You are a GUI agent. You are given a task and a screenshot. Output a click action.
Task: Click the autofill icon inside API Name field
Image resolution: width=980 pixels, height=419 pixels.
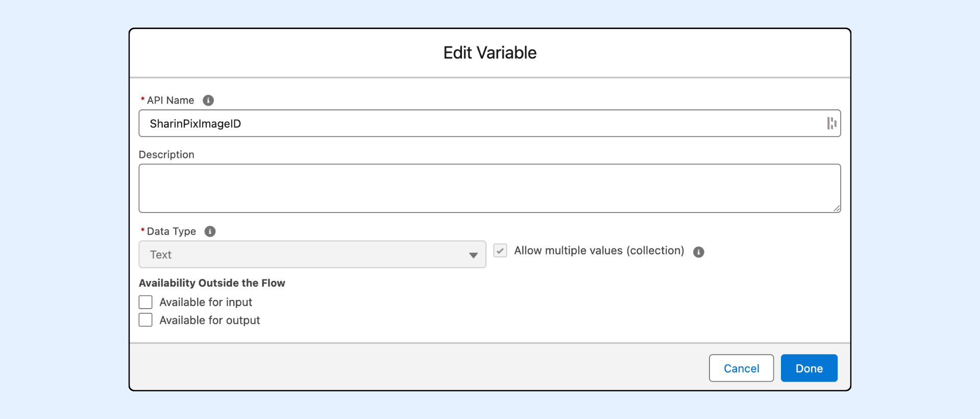point(831,124)
